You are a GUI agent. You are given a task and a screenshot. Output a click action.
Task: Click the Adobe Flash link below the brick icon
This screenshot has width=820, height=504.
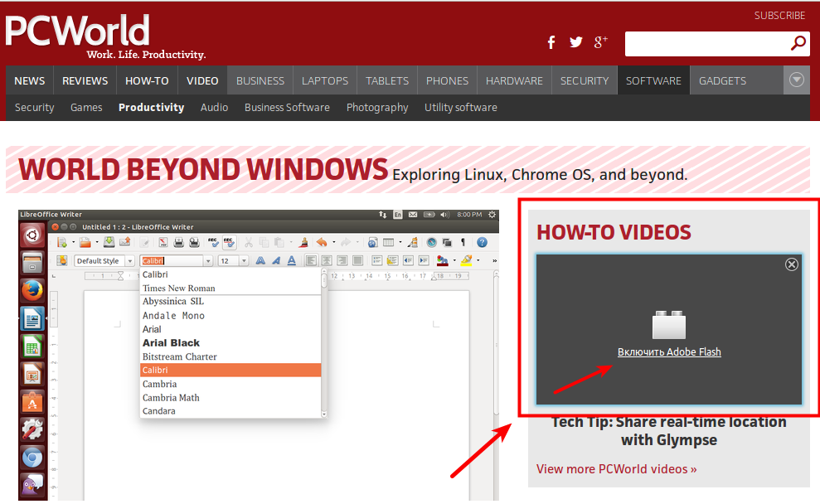669,351
